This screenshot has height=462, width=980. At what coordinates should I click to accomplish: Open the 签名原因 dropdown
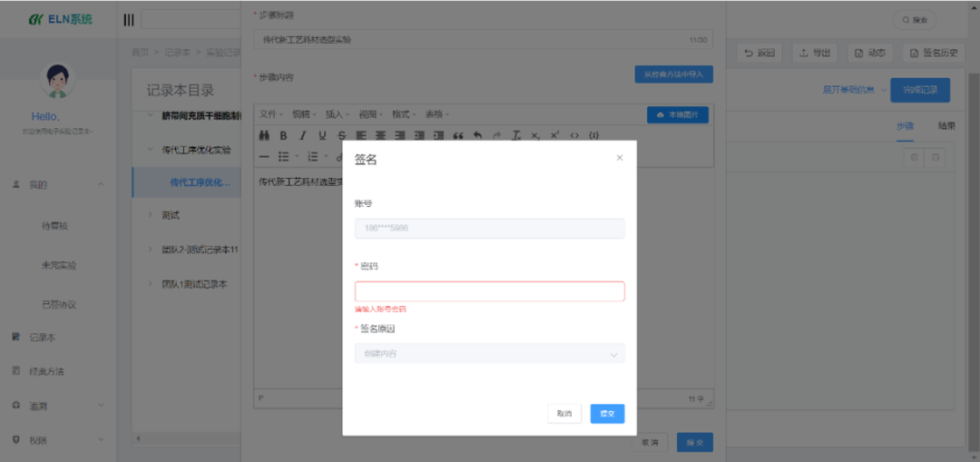(x=489, y=353)
